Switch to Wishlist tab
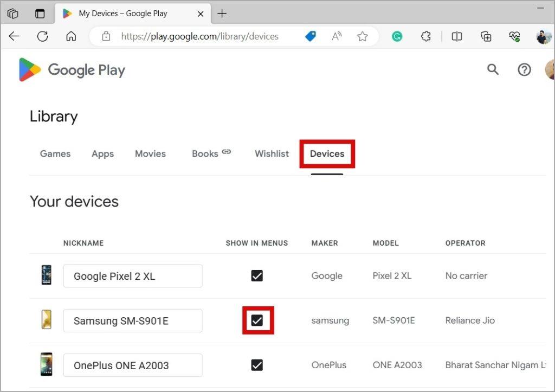This screenshot has height=392, width=555. point(272,153)
